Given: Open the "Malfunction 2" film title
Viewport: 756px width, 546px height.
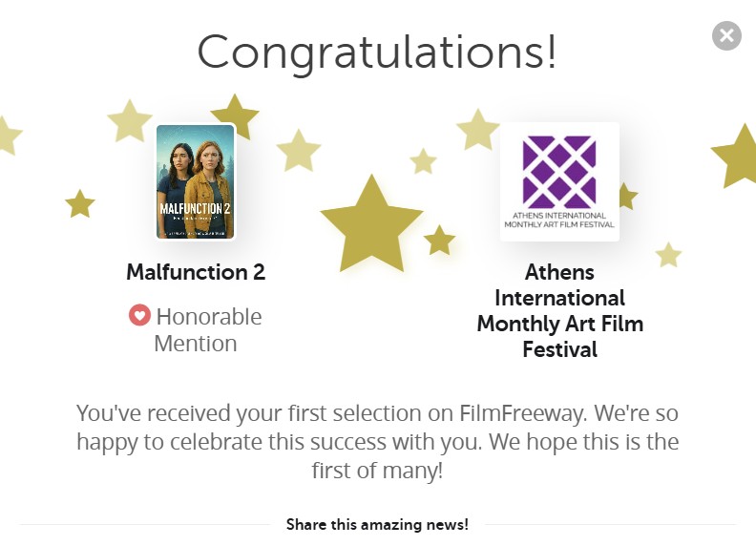Looking at the screenshot, I should [x=196, y=272].
